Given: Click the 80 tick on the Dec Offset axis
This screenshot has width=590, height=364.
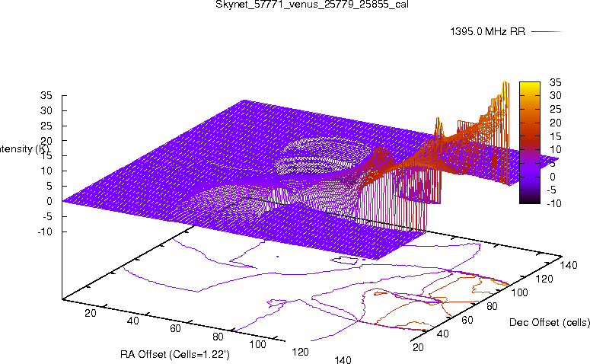Looking at the screenshot, I should point(492,306).
